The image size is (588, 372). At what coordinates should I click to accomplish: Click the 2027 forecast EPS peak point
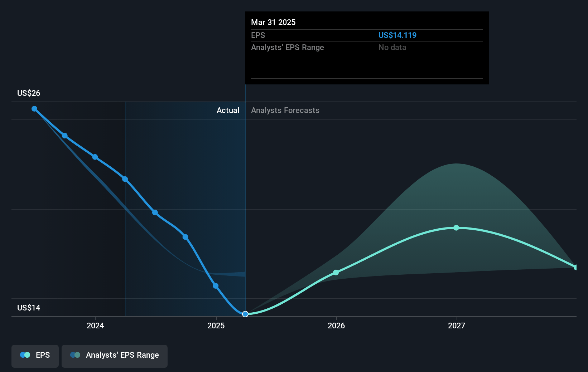(x=456, y=228)
